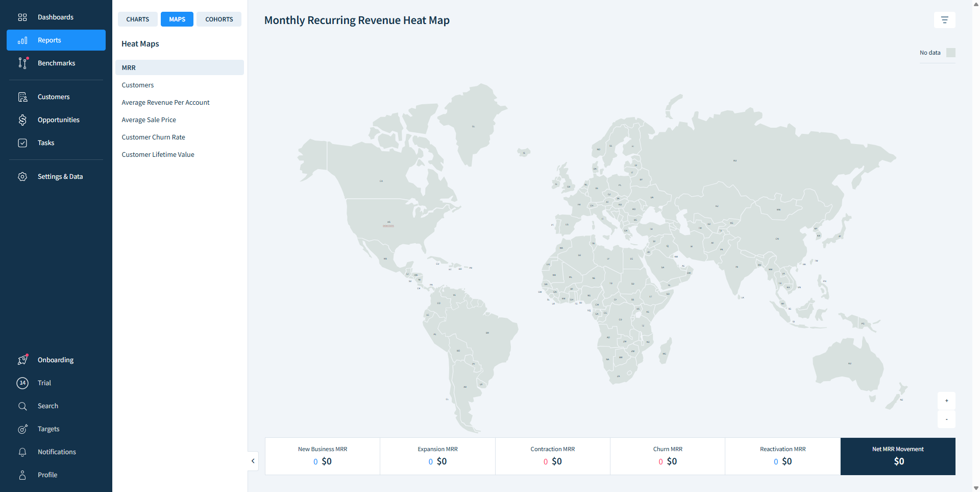980x492 pixels.
Task: Open the Notifications bell icon
Action: pos(22,452)
